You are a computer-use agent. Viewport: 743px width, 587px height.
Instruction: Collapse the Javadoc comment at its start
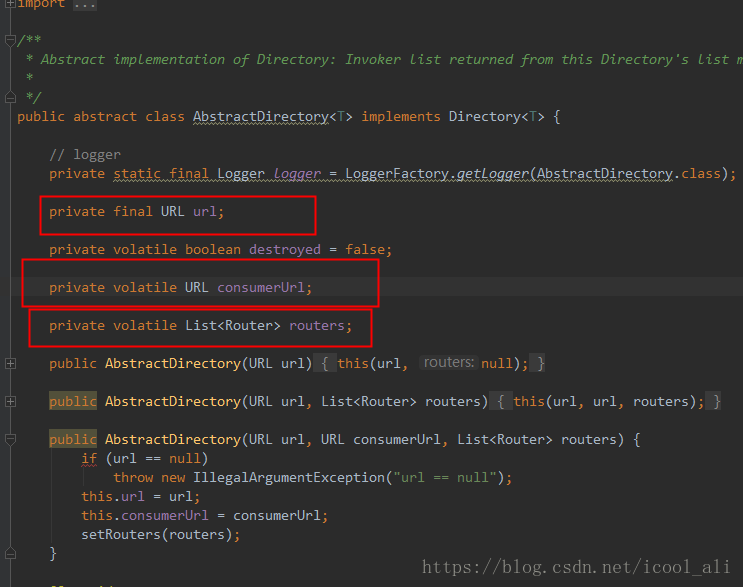tap(10, 40)
